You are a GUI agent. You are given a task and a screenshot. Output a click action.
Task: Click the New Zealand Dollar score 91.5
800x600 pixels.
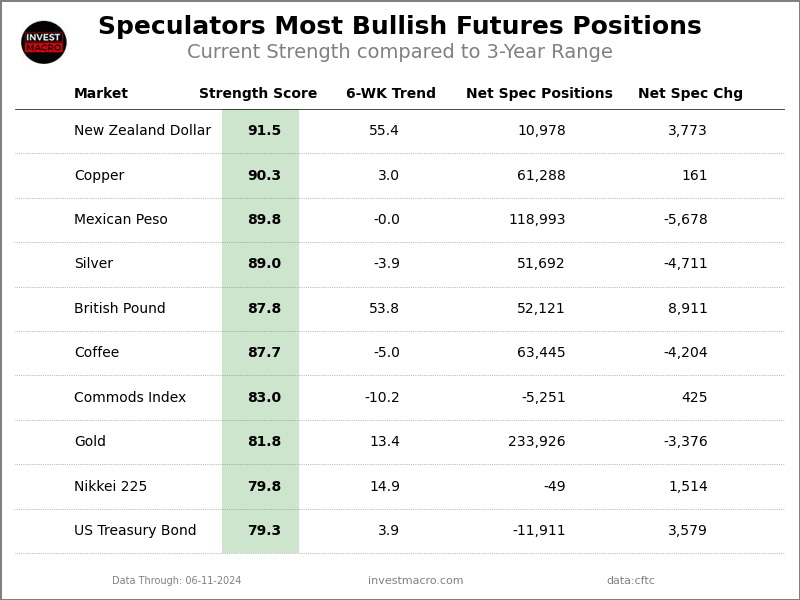264,131
